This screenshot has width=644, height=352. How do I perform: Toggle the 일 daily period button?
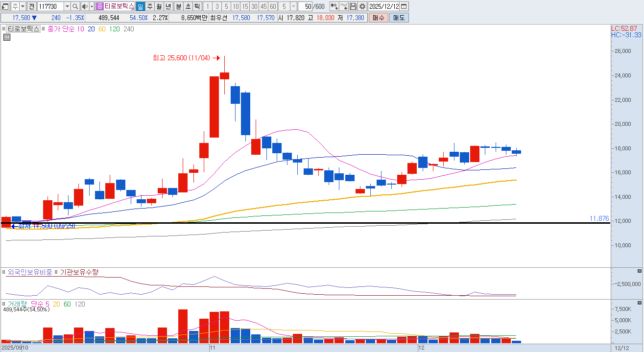[x=140, y=6]
